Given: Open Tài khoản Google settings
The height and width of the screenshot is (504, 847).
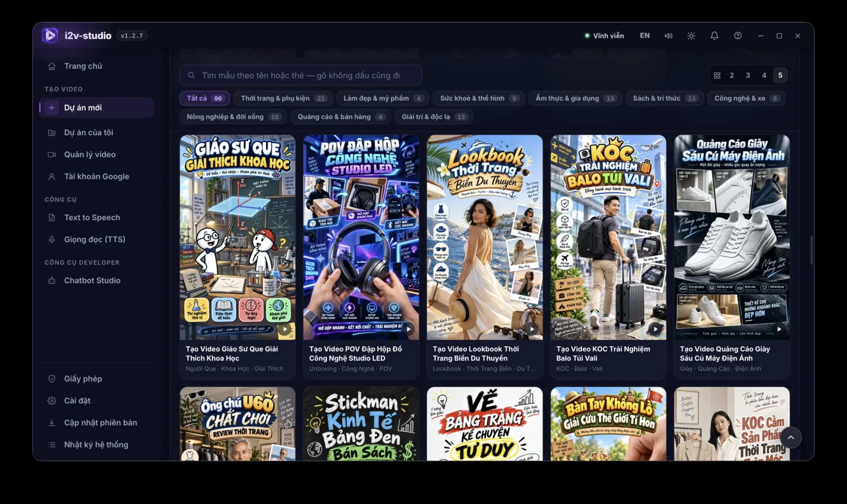Looking at the screenshot, I should [96, 176].
